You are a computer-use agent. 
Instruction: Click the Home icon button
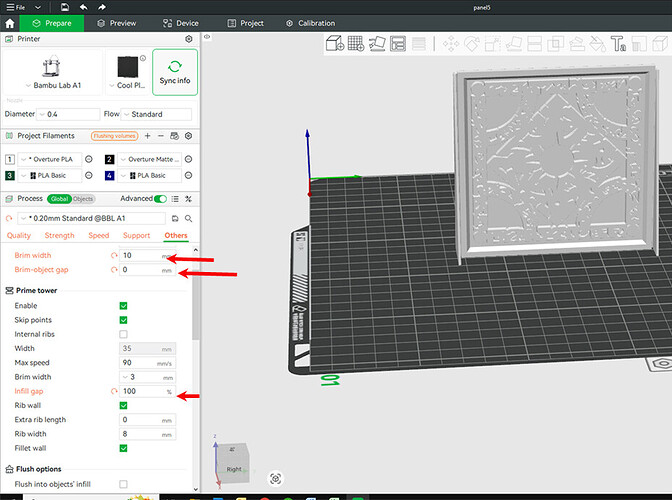click(x=9, y=23)
